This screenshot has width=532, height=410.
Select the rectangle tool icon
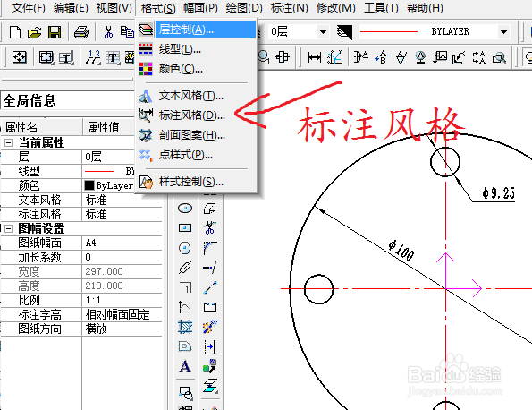(x=185, y=227)
